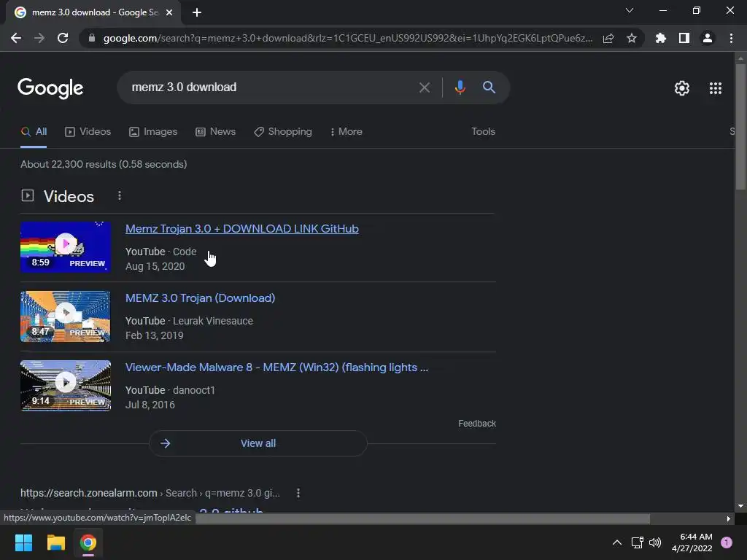Open the tab search chevron
This screenshot has width=747, height=560.
click(630, 10)
